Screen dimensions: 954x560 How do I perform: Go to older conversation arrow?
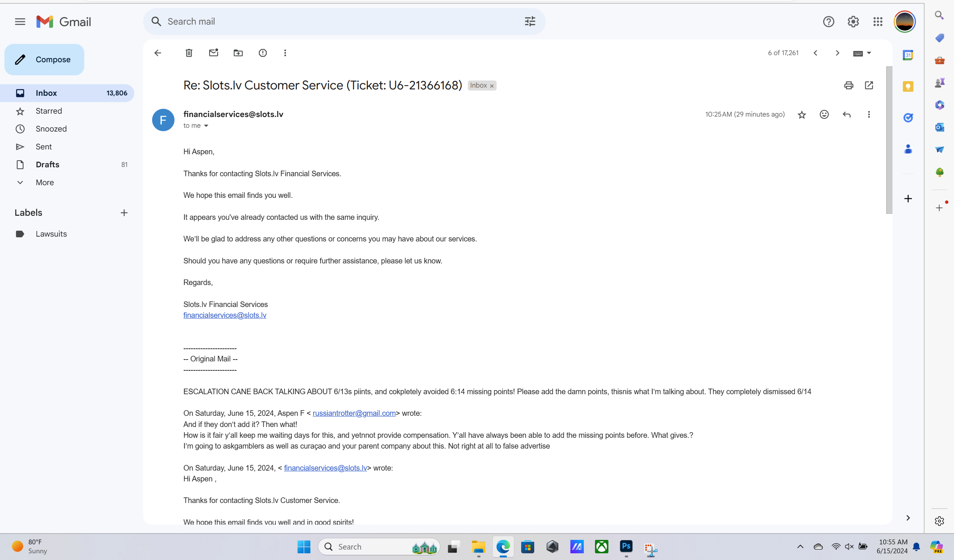click(837, 53)
